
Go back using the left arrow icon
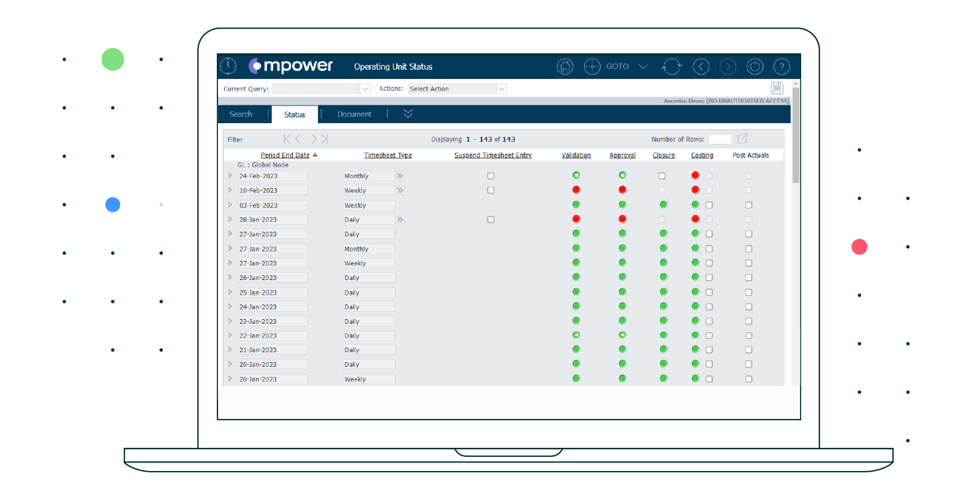tap(701, 67)
